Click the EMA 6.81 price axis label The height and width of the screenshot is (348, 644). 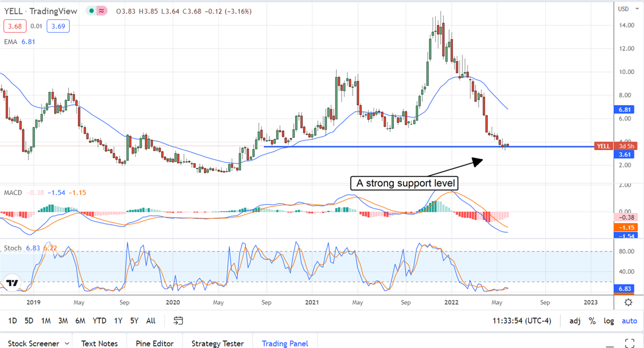coord(624,109)
